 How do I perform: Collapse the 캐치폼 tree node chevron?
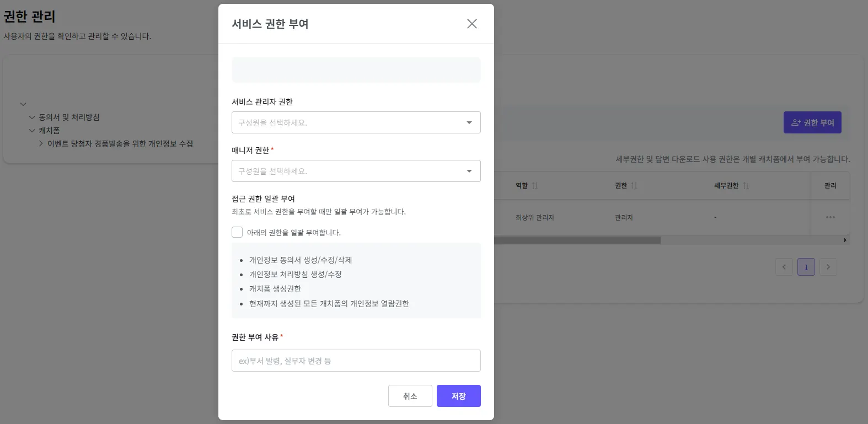pyautogui.click(x=32, y=131)
